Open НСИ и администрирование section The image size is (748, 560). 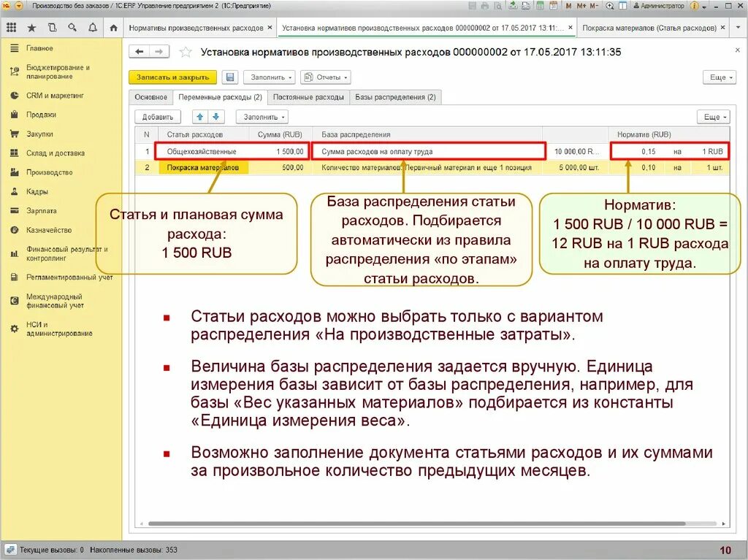(x=59, y=329)
